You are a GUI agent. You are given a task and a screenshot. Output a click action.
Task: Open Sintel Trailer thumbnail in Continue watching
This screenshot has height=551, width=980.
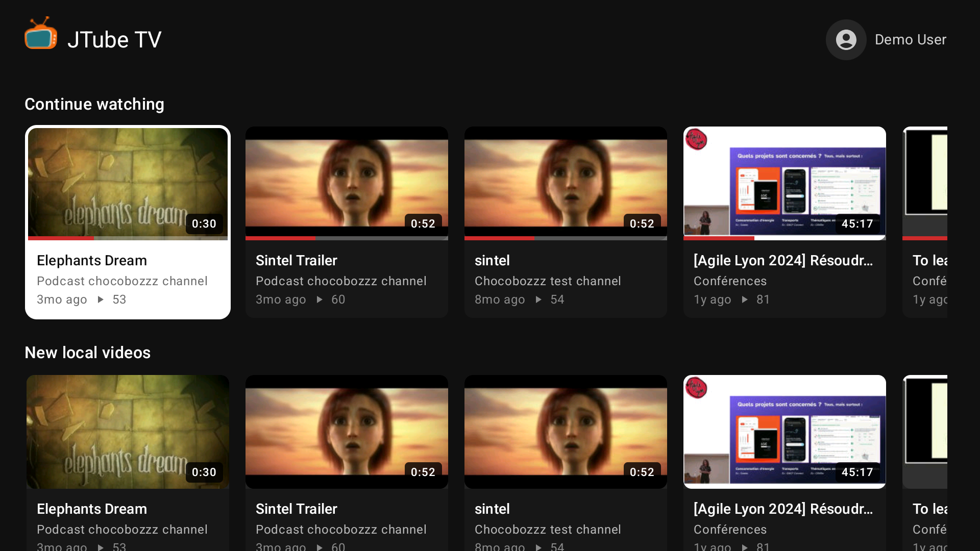point(347,183)
